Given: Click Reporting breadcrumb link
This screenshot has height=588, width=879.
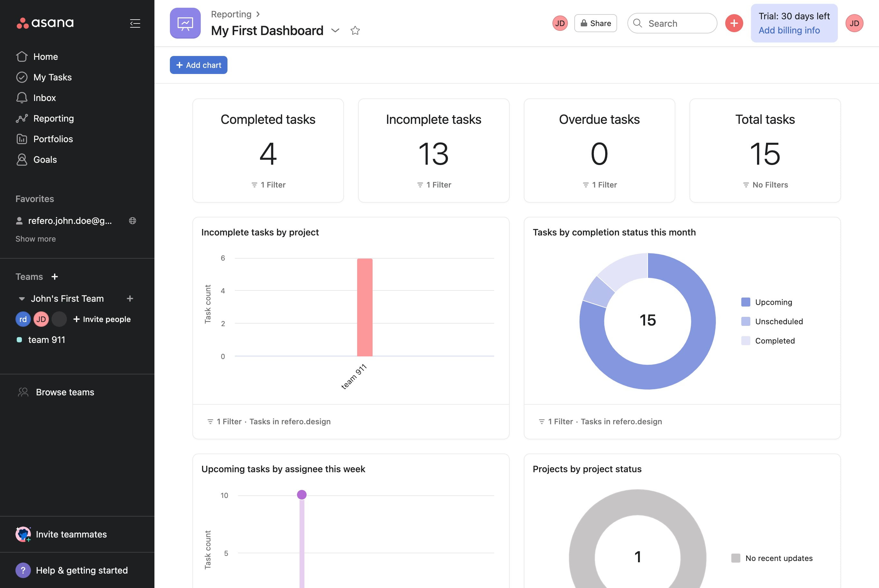Looking at the screenshot, I should 231,14.
